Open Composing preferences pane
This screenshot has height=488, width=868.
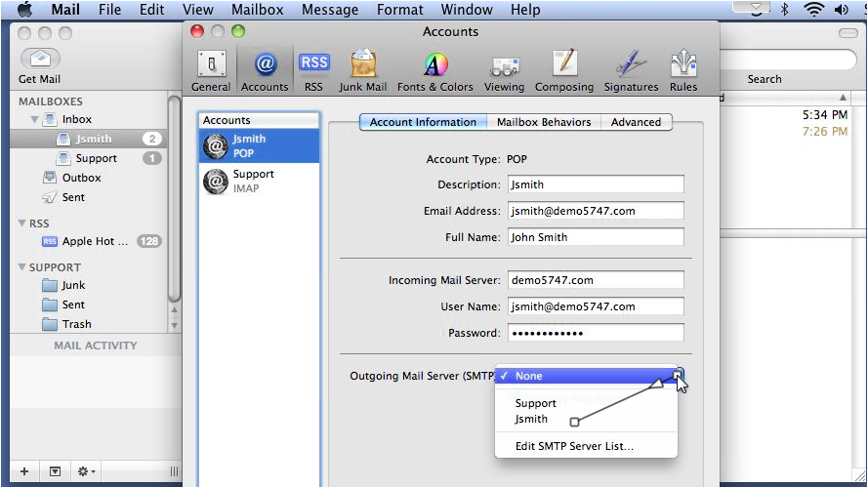[x=564, y=71]
